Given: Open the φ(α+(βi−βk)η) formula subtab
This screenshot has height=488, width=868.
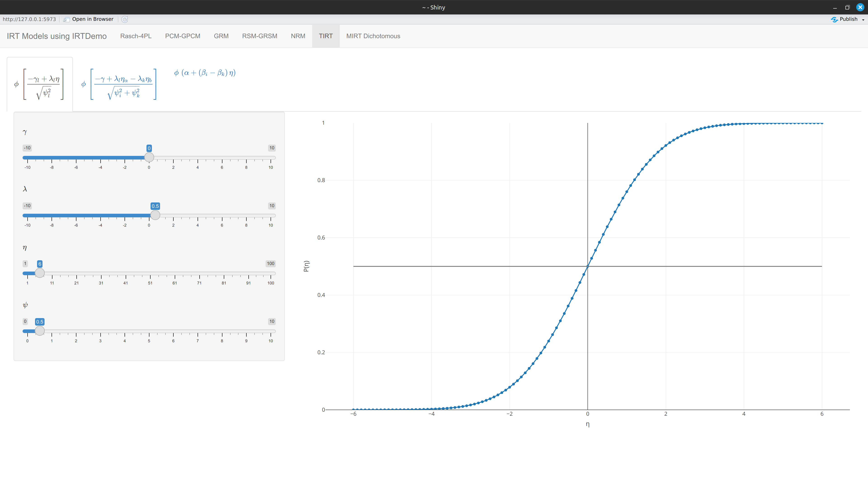Looking at the screenshot, I should click(205, 73).
